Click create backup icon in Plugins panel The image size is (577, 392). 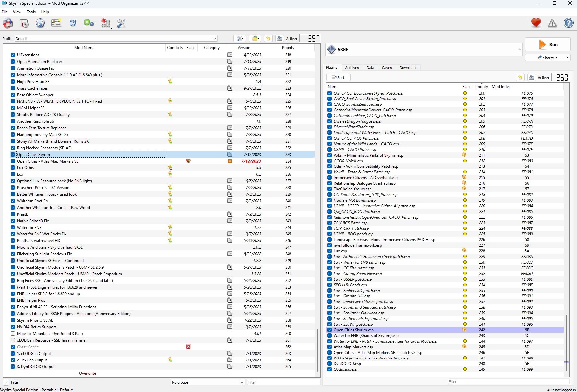(x=532, y=77)
